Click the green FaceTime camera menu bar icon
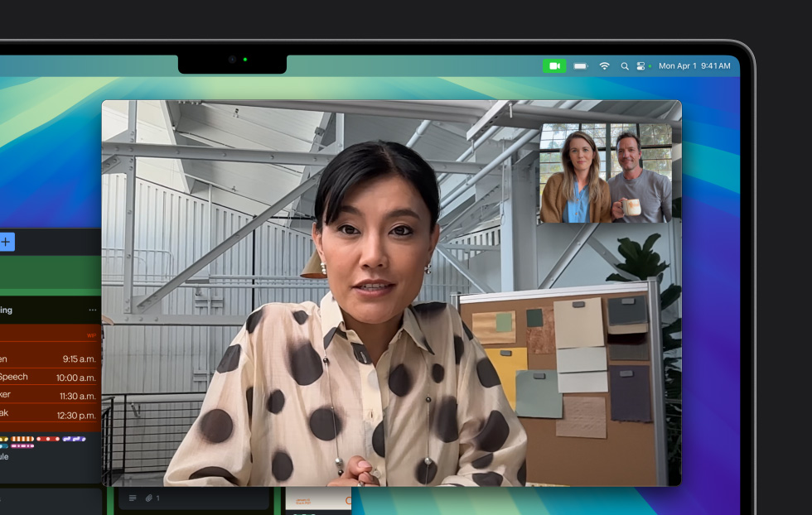Screen dimensions: 812x515 (x=554, y=65)
